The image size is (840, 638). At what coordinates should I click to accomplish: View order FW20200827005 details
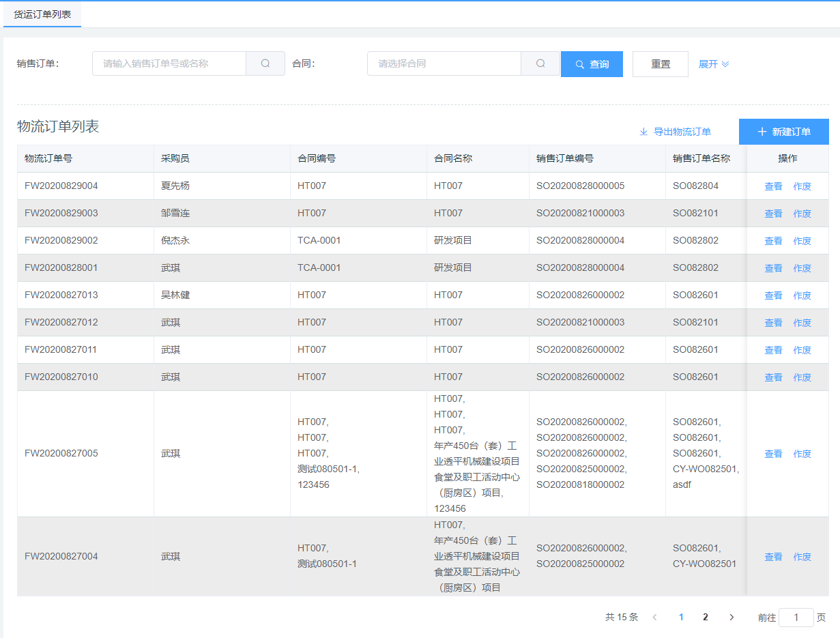773,454
